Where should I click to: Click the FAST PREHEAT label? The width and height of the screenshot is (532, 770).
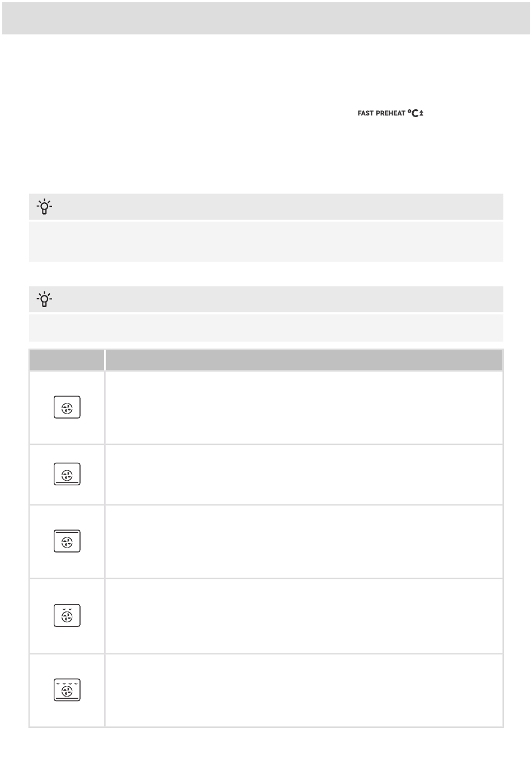pos(381,113)
